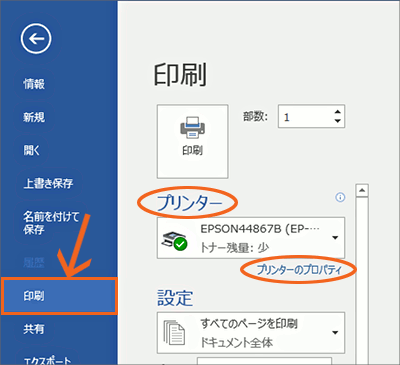Open the 情報 menu item

click(x=34, y=84)
